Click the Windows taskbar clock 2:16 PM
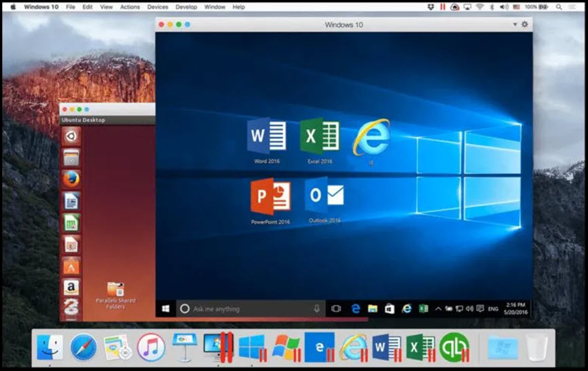The image size is (588, 371). (x=515, y=308)
